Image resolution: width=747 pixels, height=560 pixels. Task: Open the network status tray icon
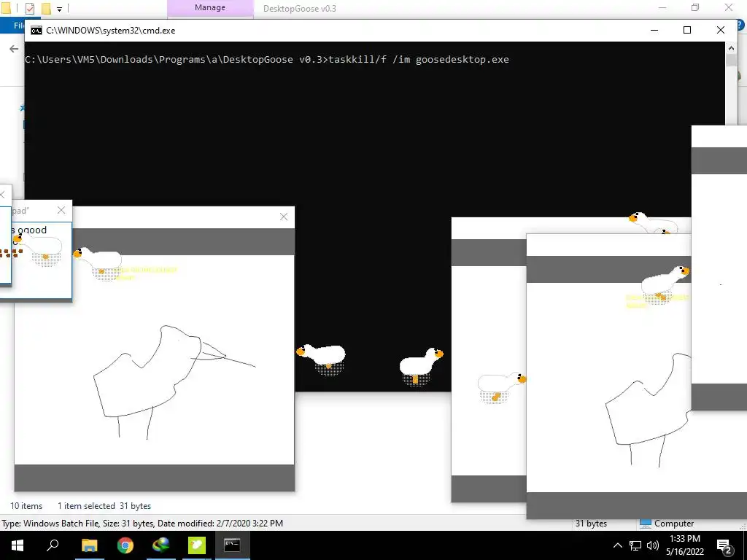tap(635, 545)
